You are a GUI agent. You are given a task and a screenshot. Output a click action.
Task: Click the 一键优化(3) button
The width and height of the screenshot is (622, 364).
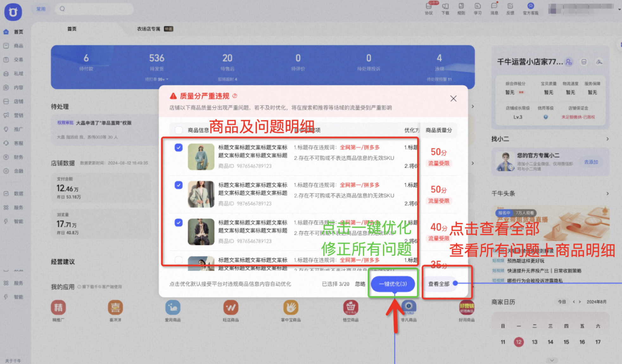393,284
